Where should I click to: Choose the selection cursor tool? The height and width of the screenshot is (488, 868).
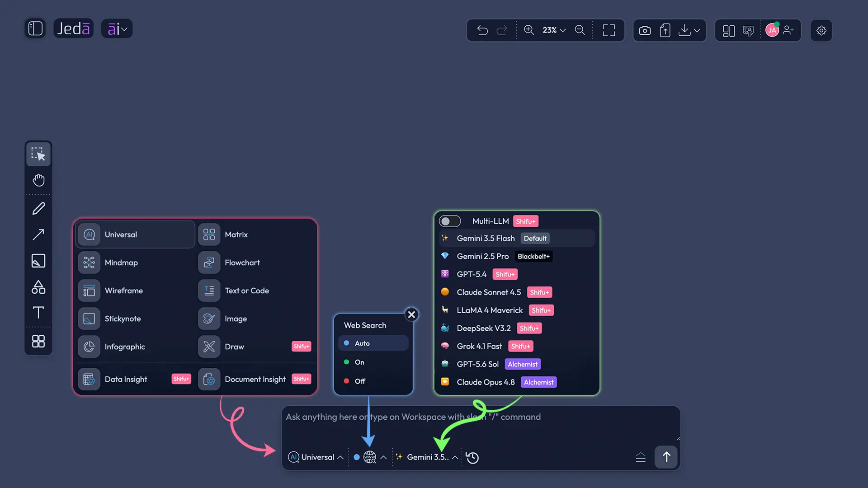point(38,154)
